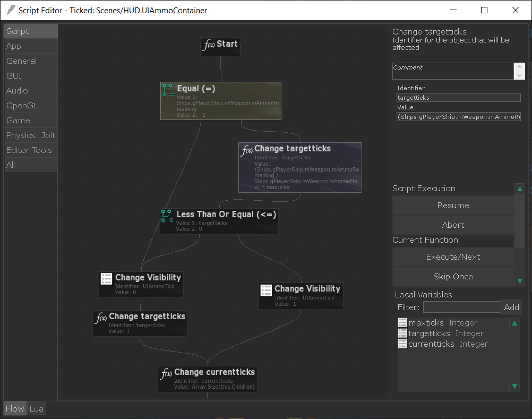Select the Less Than Or Equal branch icon
The width and height of the screenshot is (532, 419).
[x=167, y=216]
